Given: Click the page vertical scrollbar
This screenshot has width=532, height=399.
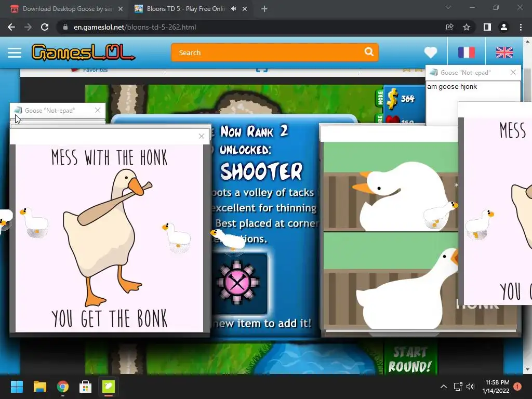Looking at the screenshot, I should pos(527,206).
